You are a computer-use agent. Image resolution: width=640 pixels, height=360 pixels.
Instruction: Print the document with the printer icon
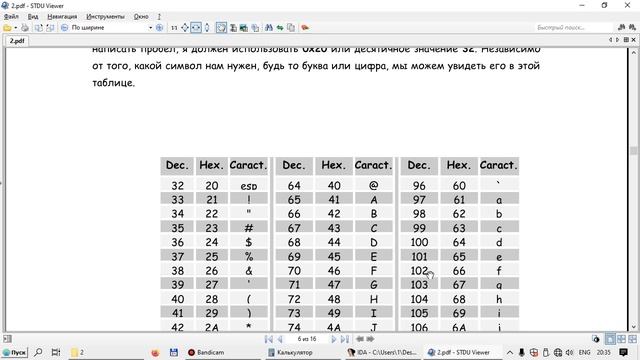(x=25, y=28)
